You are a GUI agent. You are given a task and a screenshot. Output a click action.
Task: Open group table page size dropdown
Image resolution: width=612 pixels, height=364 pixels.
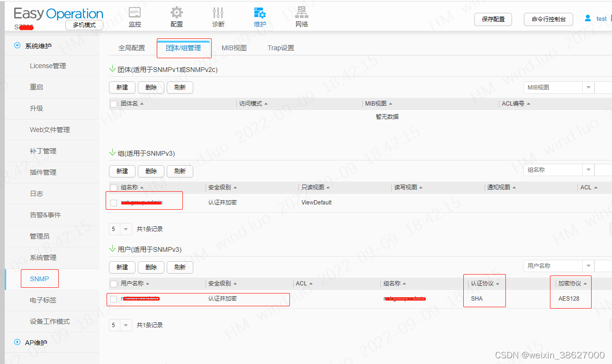click(126, 229)
